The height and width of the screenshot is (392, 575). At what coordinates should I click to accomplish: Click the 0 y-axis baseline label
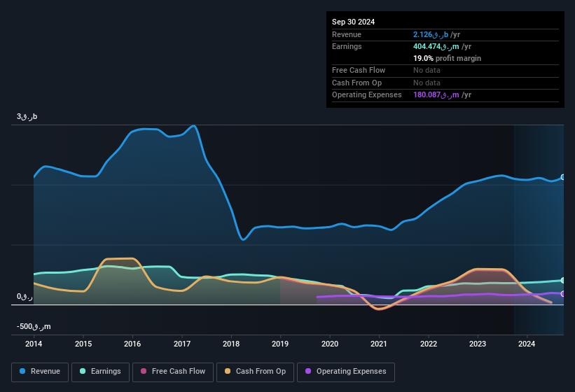pos(25,296)
